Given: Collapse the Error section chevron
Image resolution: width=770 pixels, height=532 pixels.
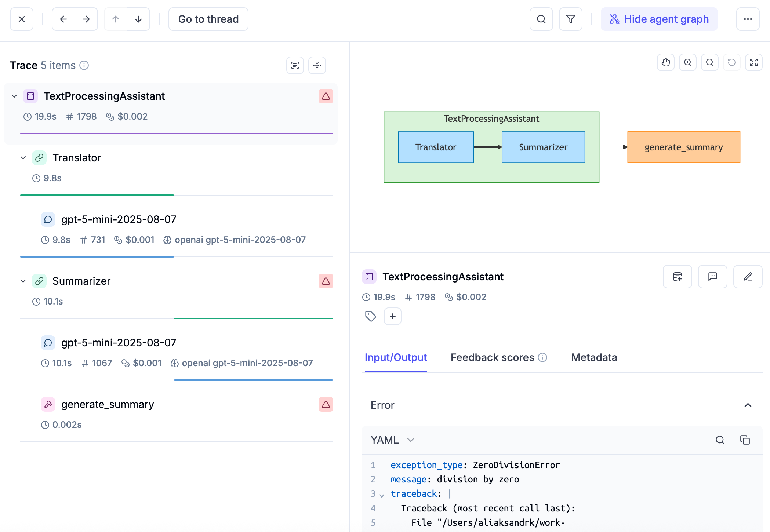Looking at the screenshot, I should point(748,405).
